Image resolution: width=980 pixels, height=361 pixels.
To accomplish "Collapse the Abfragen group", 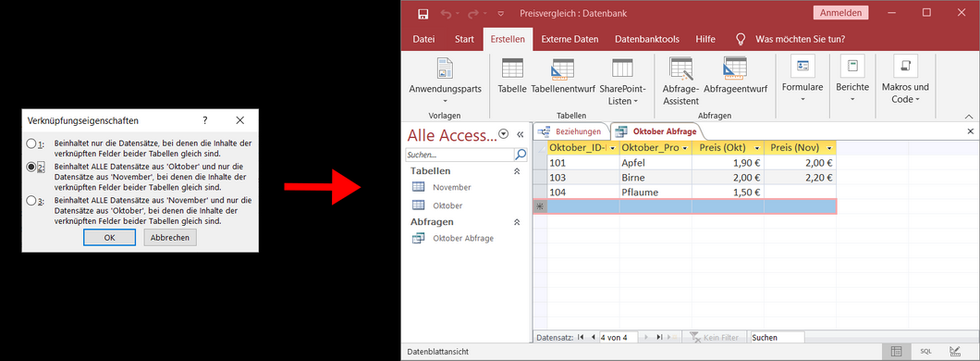I will click(517, 221).
